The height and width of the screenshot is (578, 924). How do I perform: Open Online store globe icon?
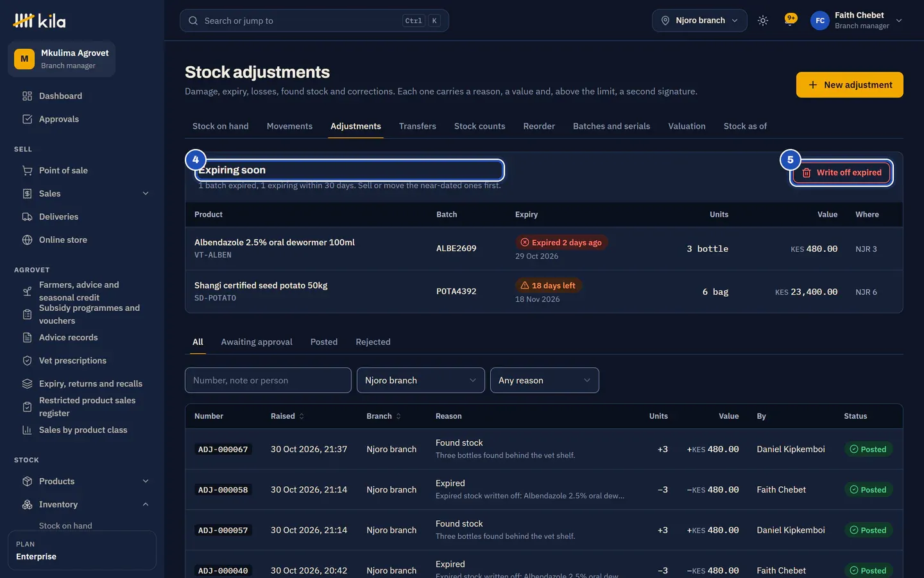[x=27, y=240]
